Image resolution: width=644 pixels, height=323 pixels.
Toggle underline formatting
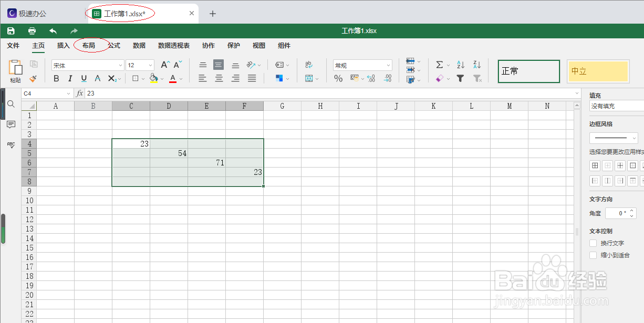(84, 78)
